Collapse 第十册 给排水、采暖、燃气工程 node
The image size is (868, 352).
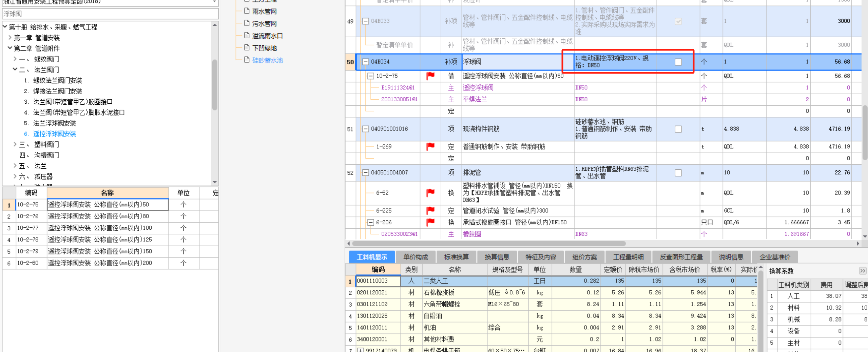click(x=5, y=26)
